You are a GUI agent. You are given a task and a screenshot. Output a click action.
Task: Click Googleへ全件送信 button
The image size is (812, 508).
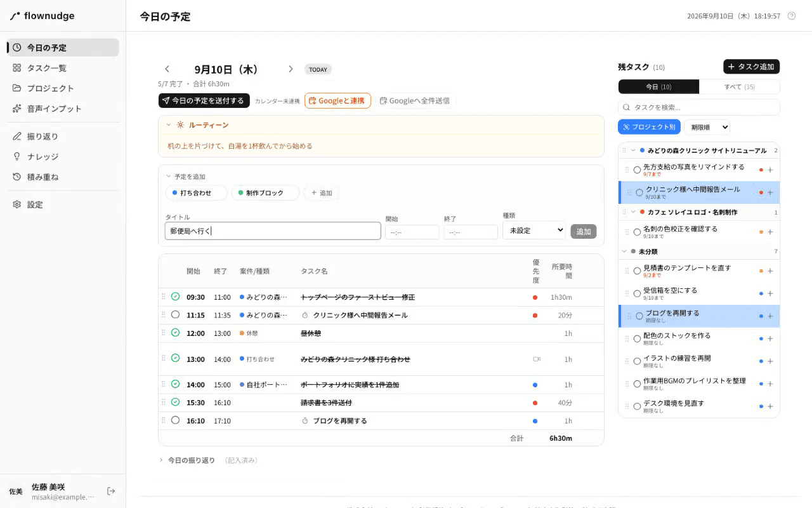[x=415, y=100]
